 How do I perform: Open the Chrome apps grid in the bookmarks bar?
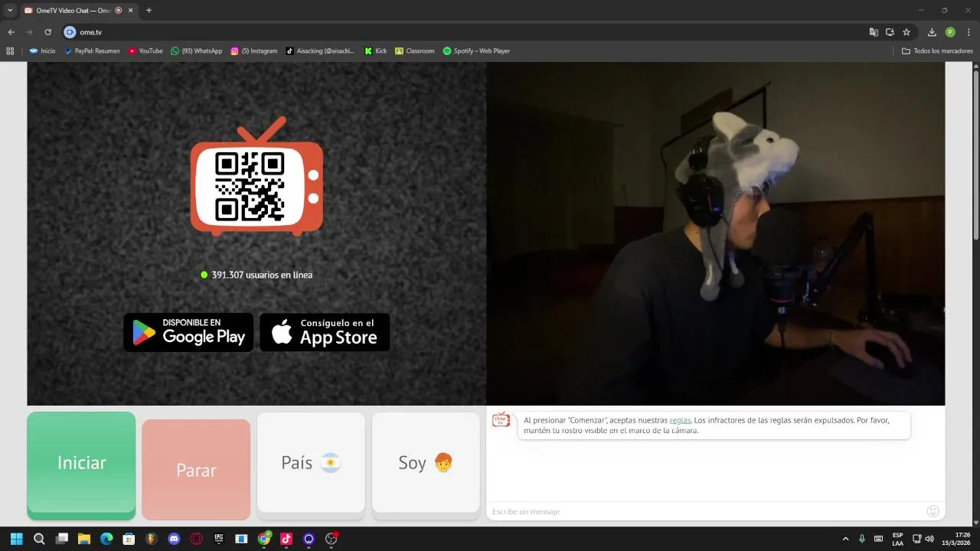(10, 51)
